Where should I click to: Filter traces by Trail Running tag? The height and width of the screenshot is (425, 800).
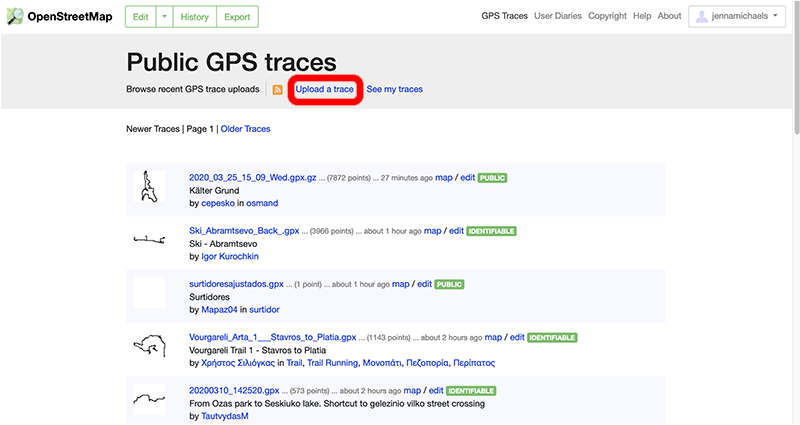click(332, 363)
